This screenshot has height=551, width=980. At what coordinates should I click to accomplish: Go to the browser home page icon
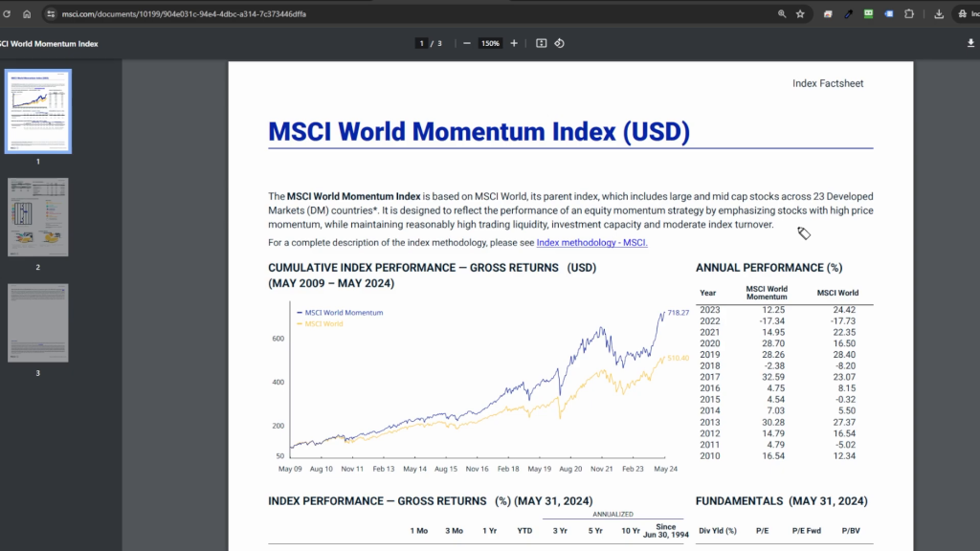pos(27,13)
